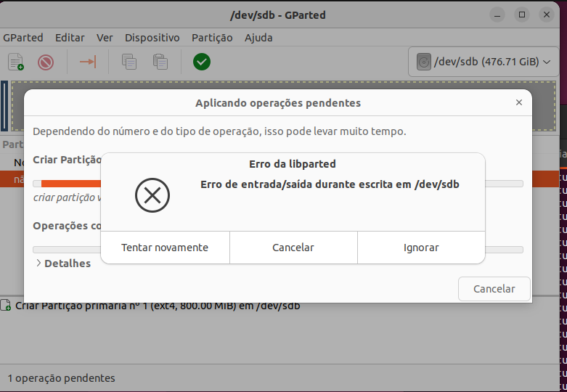Click the pending operation icon beside Criar Partição
The width and height of the screenshot is (567, 392).
pos(5,306)
